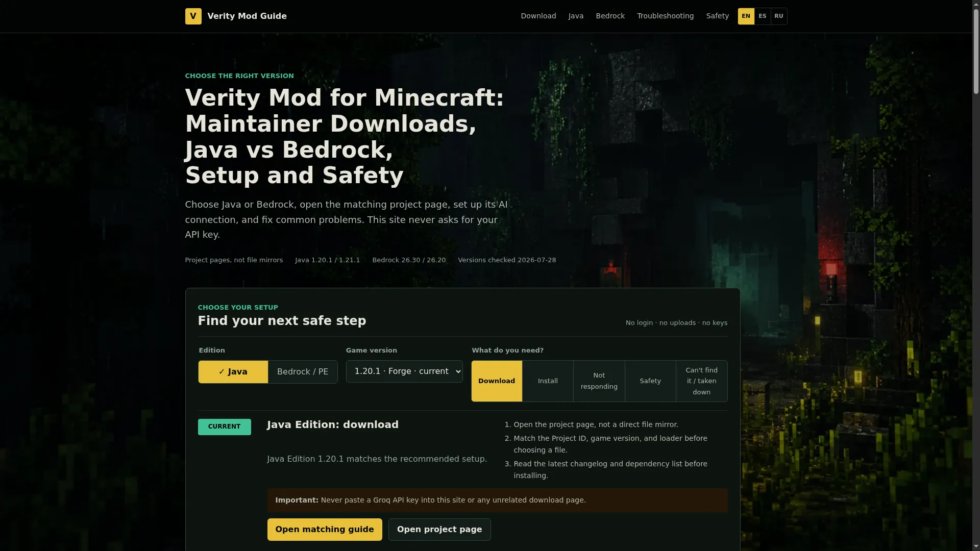
Task: Click step 'Read the latest changelog and dependency list'
Action: pos(610,470)
